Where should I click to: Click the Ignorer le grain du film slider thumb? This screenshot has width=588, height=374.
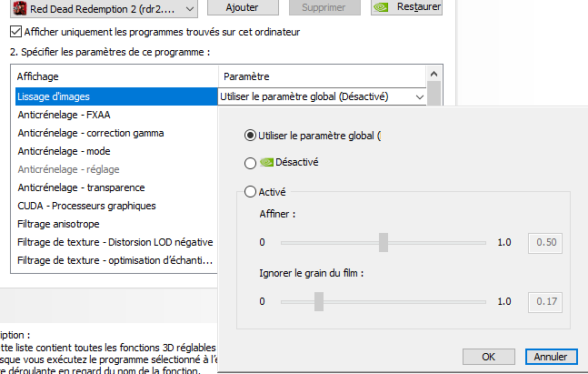pyautogui.click(x=319, y=301)
